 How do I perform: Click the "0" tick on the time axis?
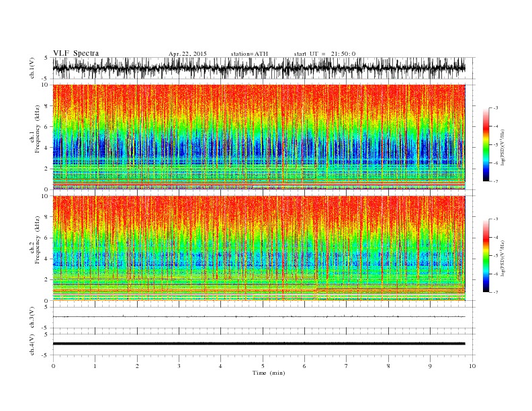tap(53, 366)
